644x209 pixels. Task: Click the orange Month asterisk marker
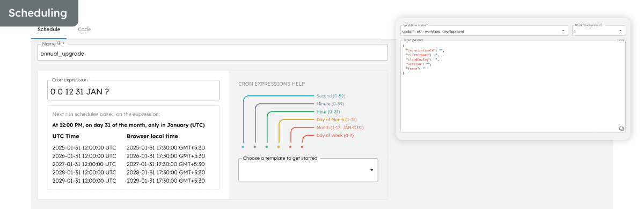click(x=290, y=146)
